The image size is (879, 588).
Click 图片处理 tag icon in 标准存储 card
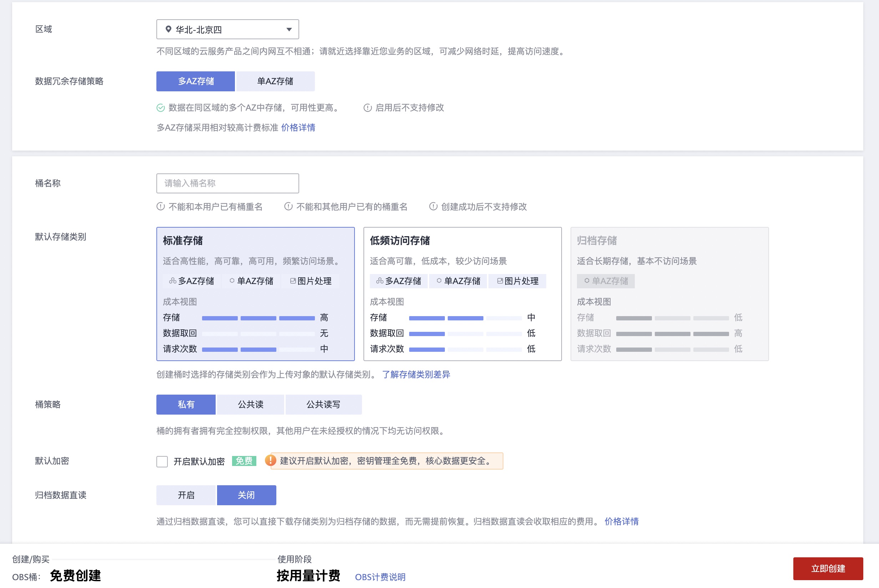click(293, 281)
